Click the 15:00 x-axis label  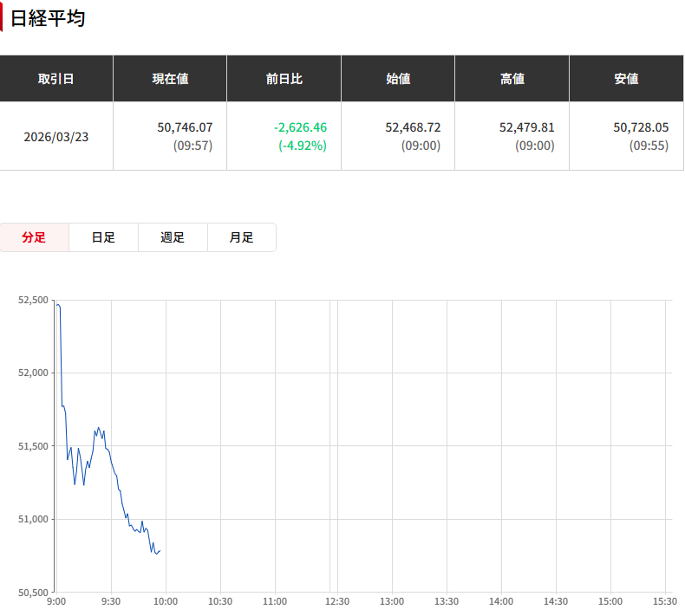tap(610, 601)
